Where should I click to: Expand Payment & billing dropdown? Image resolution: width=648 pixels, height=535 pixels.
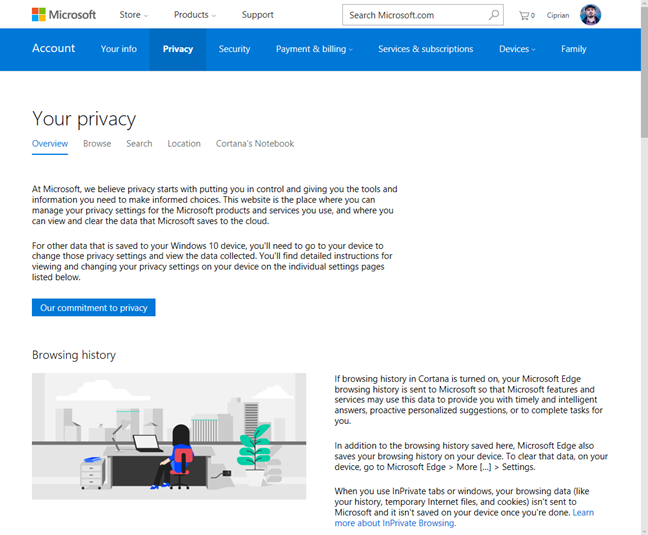pyautogui.click(x=314, y=49)
